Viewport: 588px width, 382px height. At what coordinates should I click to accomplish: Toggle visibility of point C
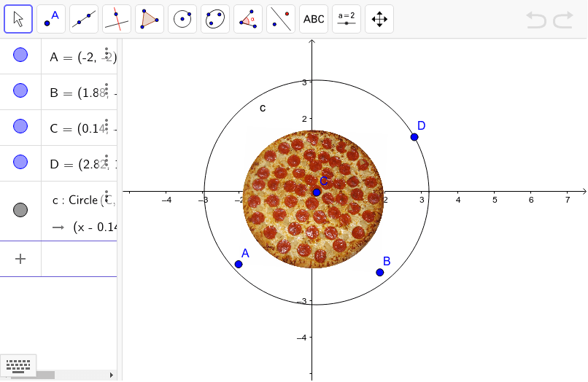click(20, 126)
